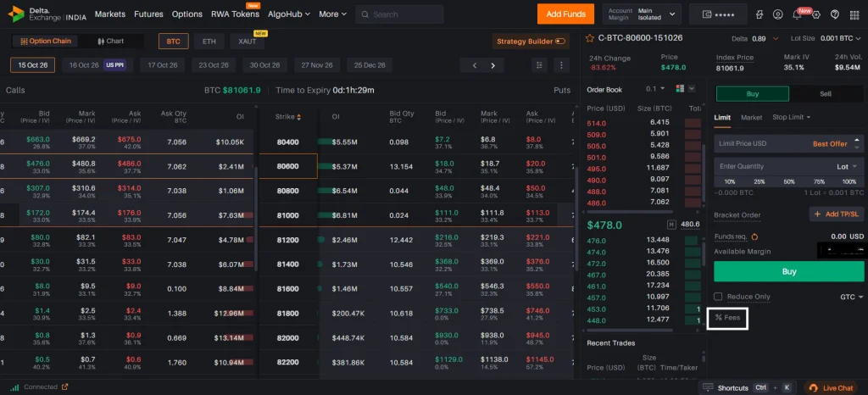Open the RWA Tokens menu
The height and width of the screenshot is (395, 868).
point(236,14)
